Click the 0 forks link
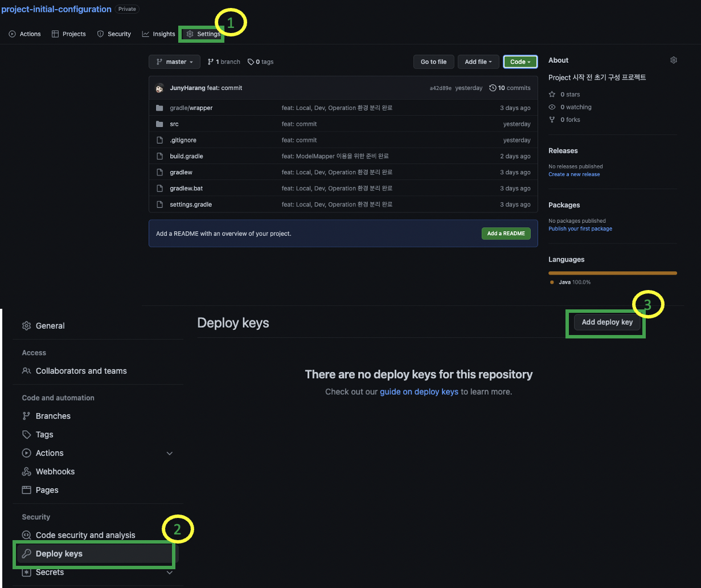This screenshot has height=588, width=701. pos(564,120)
